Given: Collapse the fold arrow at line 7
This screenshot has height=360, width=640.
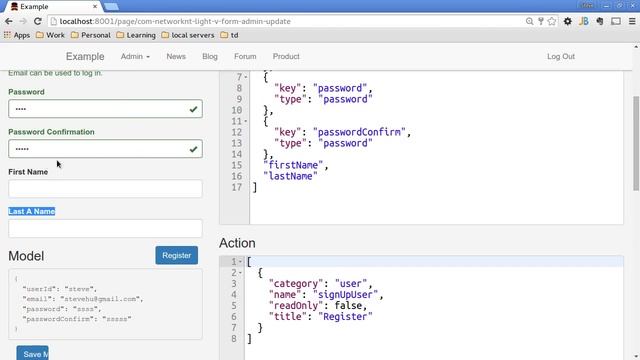Looking at the screenshot, I should click(246, 77).
